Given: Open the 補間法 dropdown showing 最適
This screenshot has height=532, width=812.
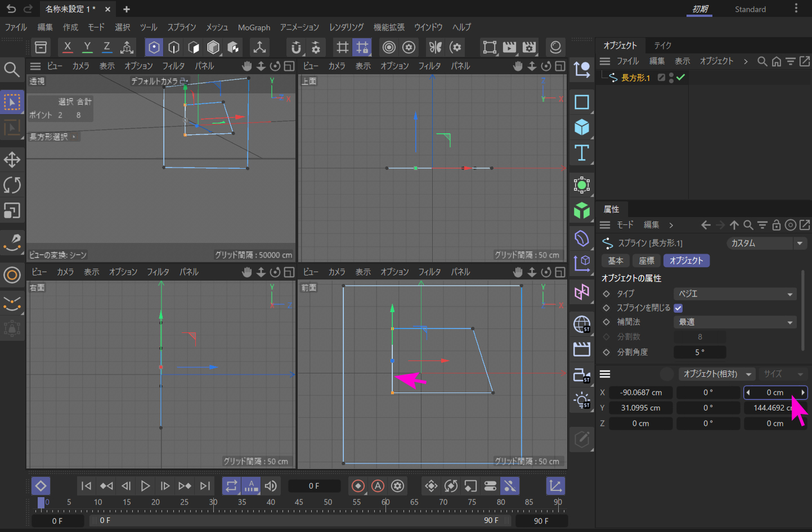Looking at the screenshot, I should click(735, 322).
